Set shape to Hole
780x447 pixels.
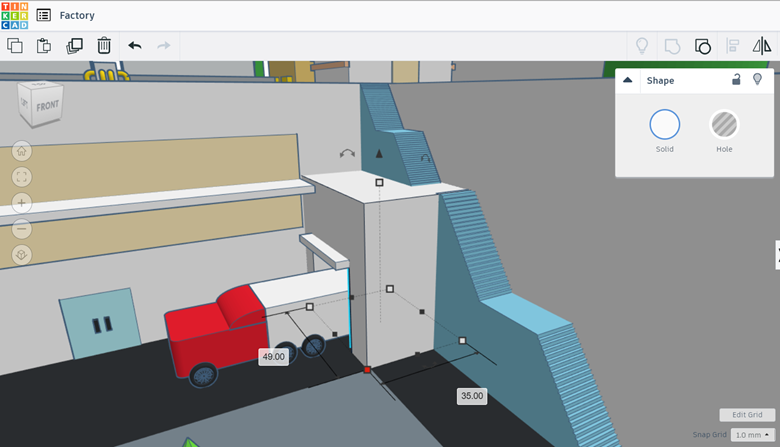coord(724,124)
